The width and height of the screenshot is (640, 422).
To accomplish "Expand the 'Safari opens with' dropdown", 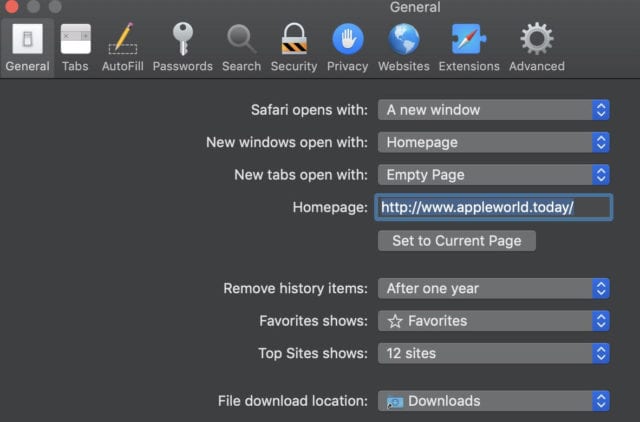I will click(493, 110).
